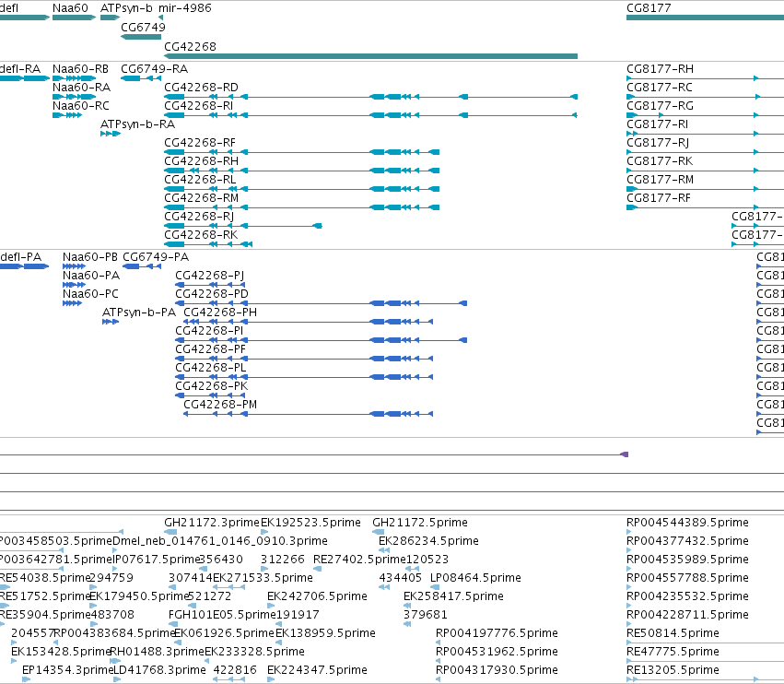Image resolution: width=784 pixels, height=684 pixels.
Task: Click EST label LP08464.5prime
Action: point(475,578)
